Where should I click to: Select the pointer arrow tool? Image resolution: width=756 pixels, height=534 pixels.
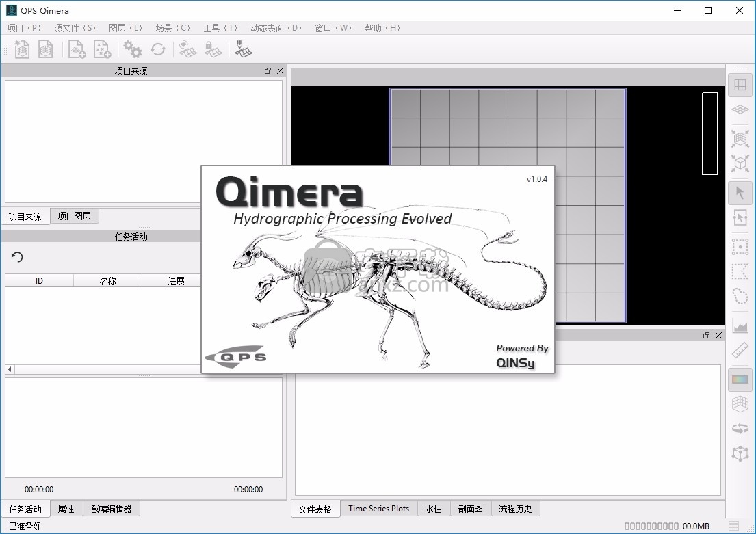coord(740,193)
